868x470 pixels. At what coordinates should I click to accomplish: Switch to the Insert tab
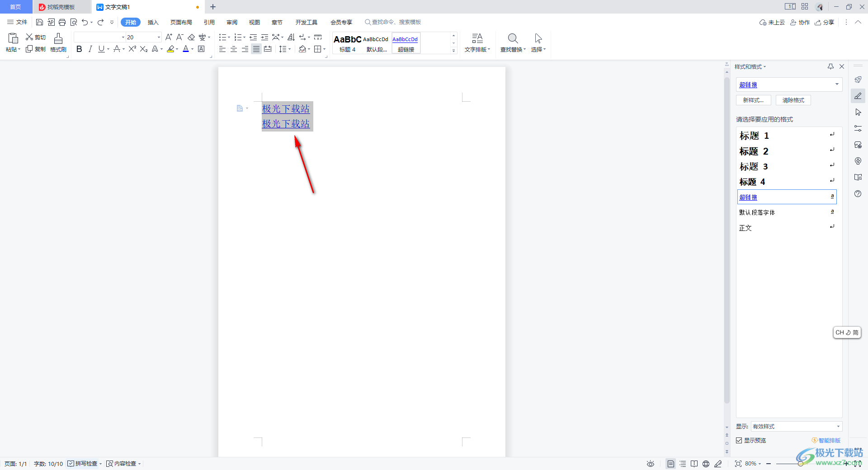(x=153, y=22)
